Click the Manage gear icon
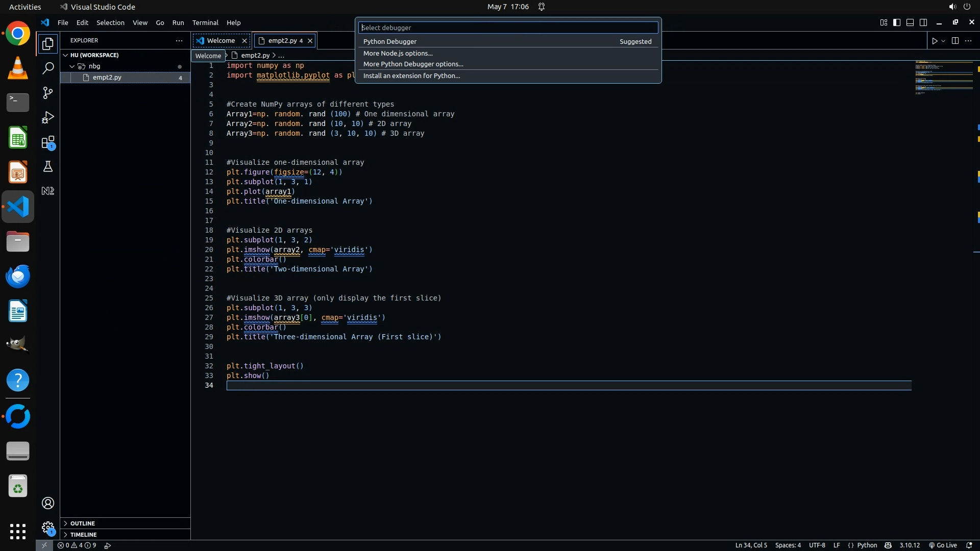The height and width of the screenshot is (551, 980). click(x=48, y=528)
